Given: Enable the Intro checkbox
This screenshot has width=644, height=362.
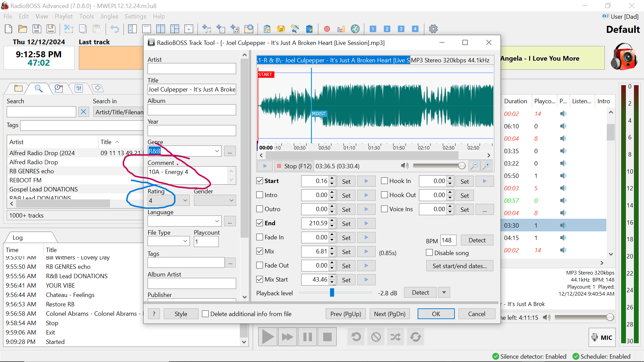Looking at the screenshot, I should coord(260,195).
